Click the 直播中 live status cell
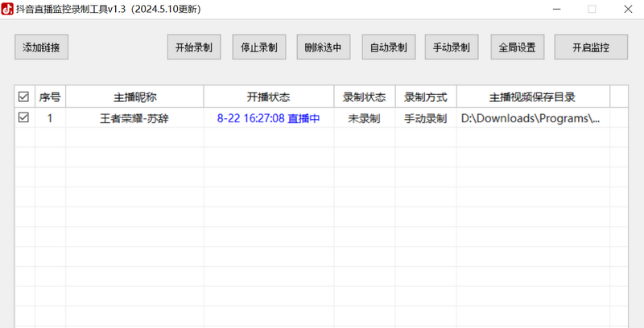 [303, 118]
